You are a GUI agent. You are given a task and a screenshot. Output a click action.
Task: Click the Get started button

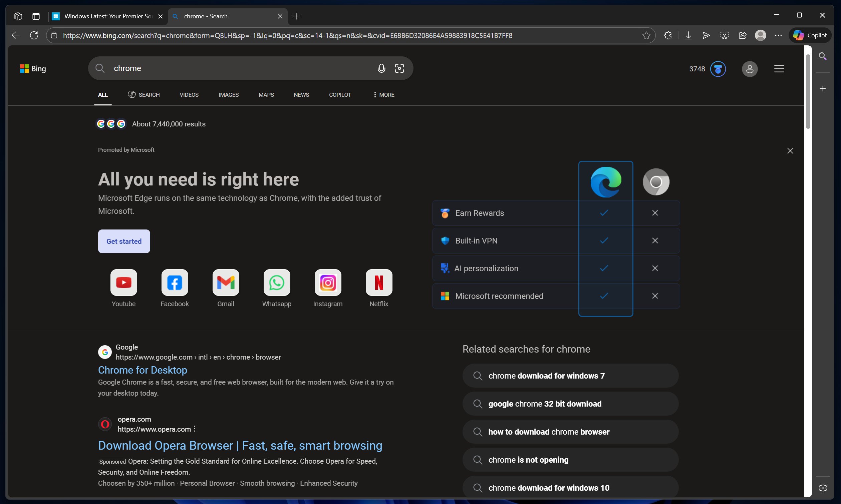(124, 241)
